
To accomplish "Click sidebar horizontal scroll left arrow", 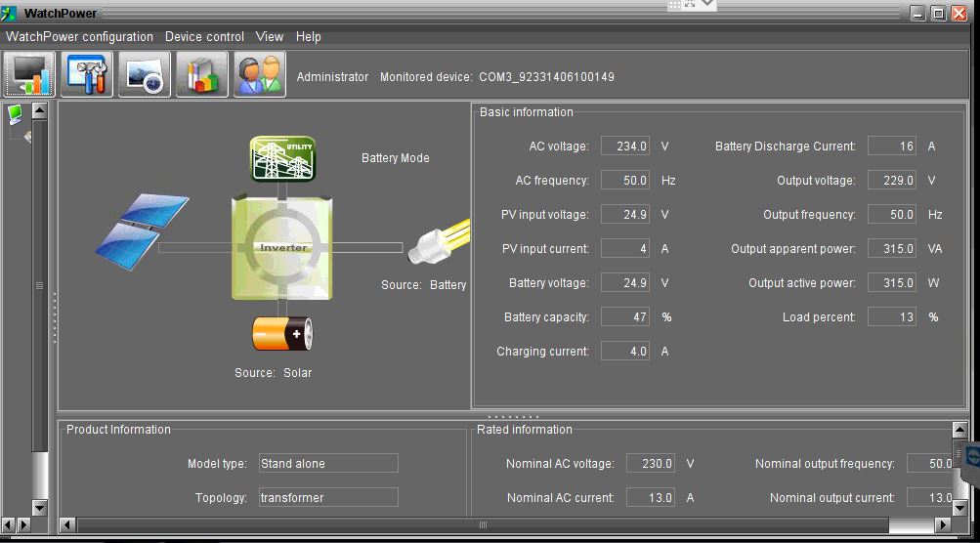I will 8,524.
